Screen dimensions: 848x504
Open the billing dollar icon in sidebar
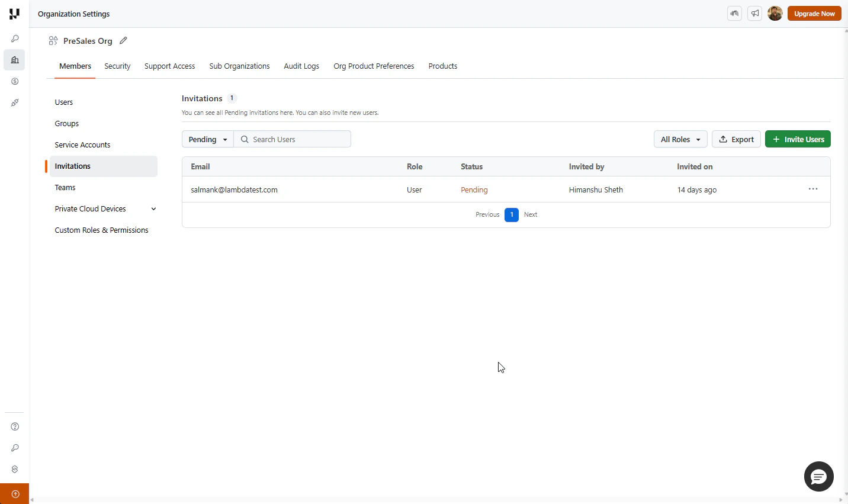pyautogui.click(x=15, y=81)
